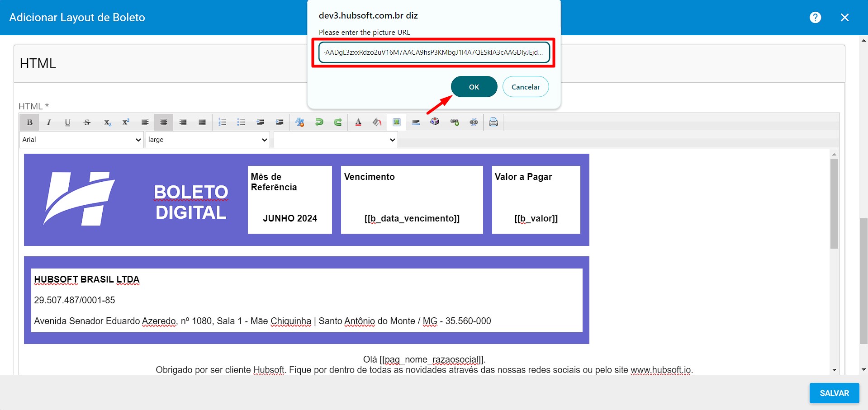Redo the last edit
Image resolution: width=868 pixels, height=410 pixels.
pos(338,122)
